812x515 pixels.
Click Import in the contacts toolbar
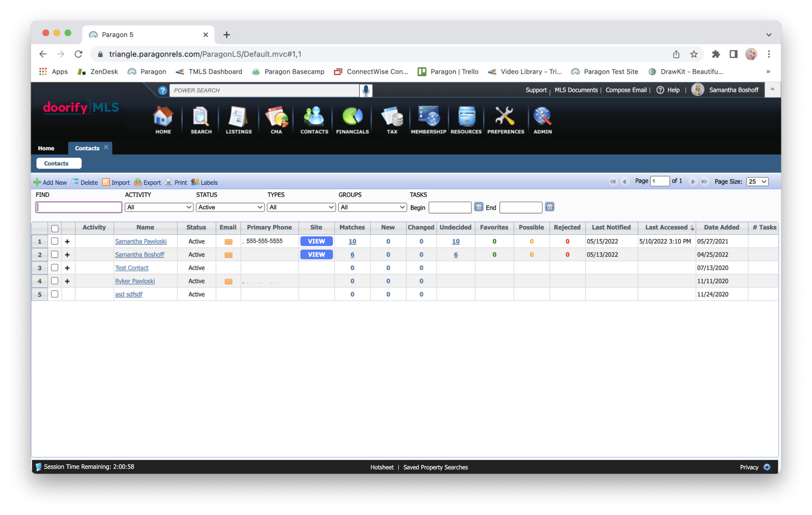pos(116,182)
